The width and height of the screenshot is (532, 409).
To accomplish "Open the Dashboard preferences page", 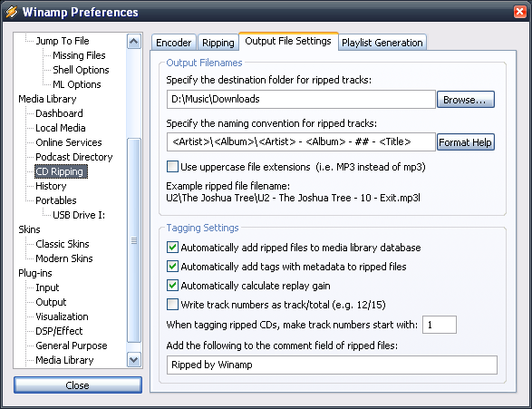I will (59, 113).
